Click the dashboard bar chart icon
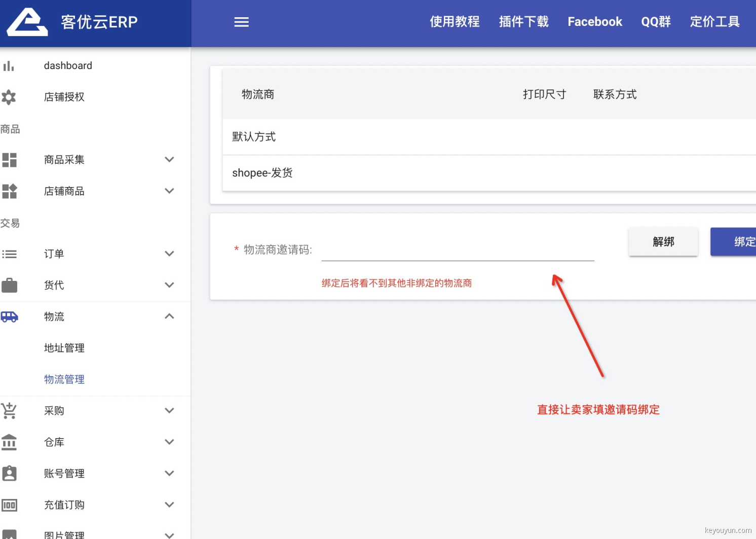756x539 pixels. click(x=9, y=66)
